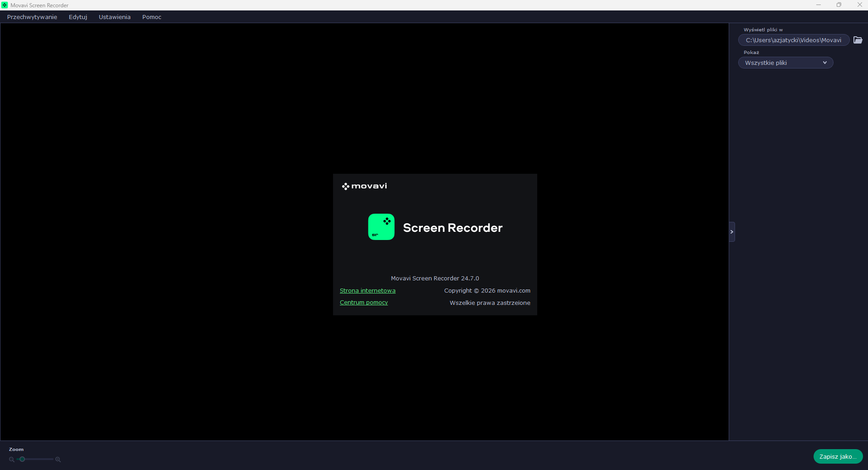Restore down the Movavi window
868x470 pixels.
point(839,5)
